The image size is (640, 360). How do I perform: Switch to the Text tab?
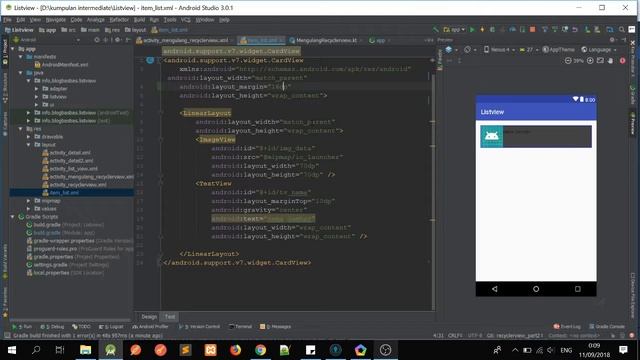(x=170, y=317)
